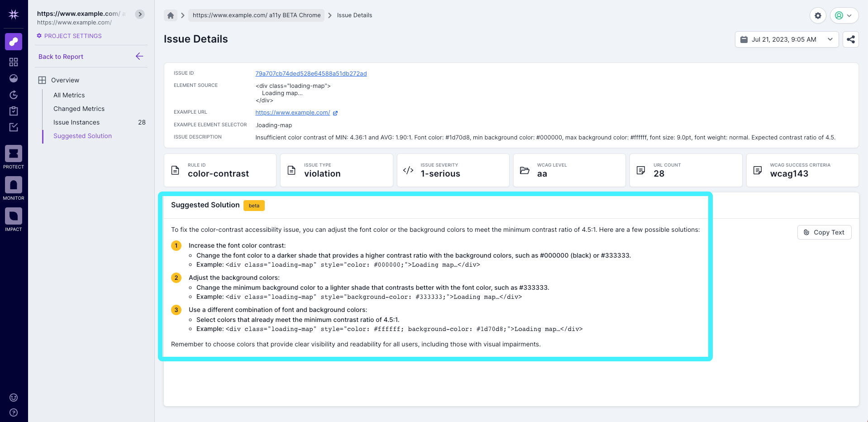Select the Suggested Solution tab
868x422 pixels.
pyautogui.click(x=82, y=136)
